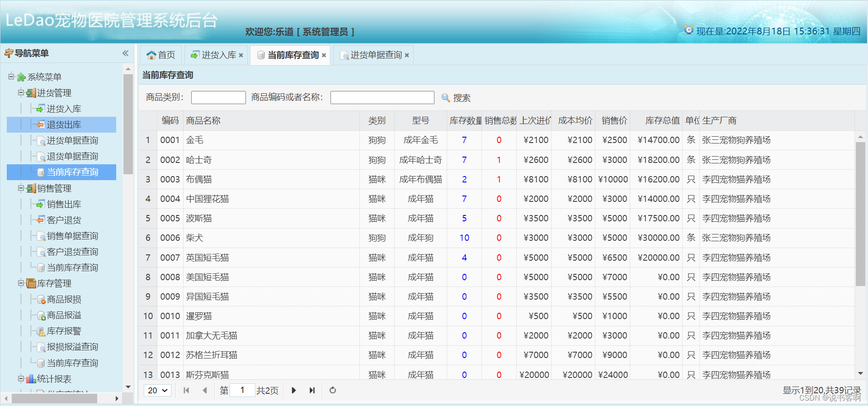Click the clock icon beside current time
The width and height of the screenshot is (868, 406).
click(689, 30)
